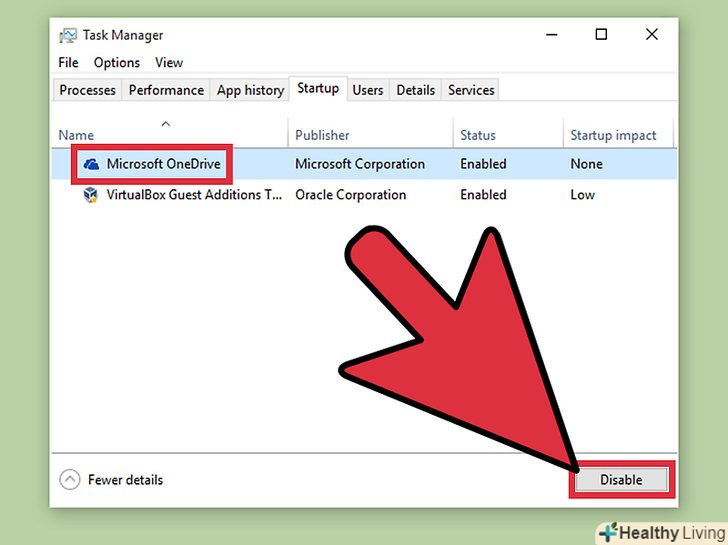This screenshot has width=728, height=545.
Task: Click the Oracle Corporation publisher cell
Action: click(351, 195)
